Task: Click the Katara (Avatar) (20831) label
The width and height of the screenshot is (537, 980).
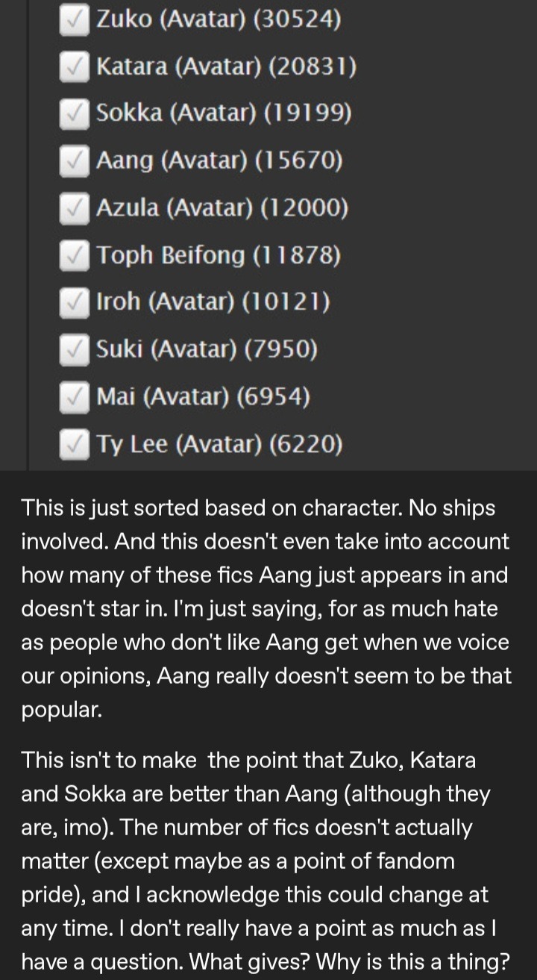Action: tap(227, 66)
